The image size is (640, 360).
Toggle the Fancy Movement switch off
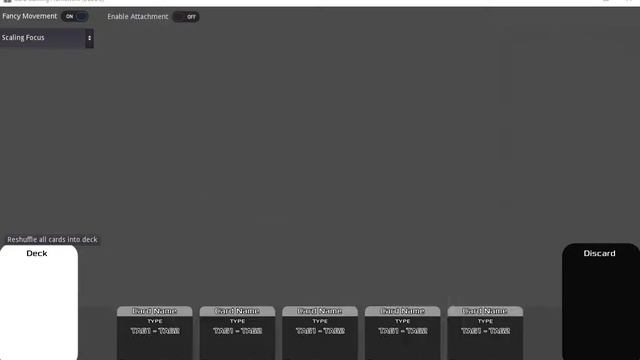[75, 17]
